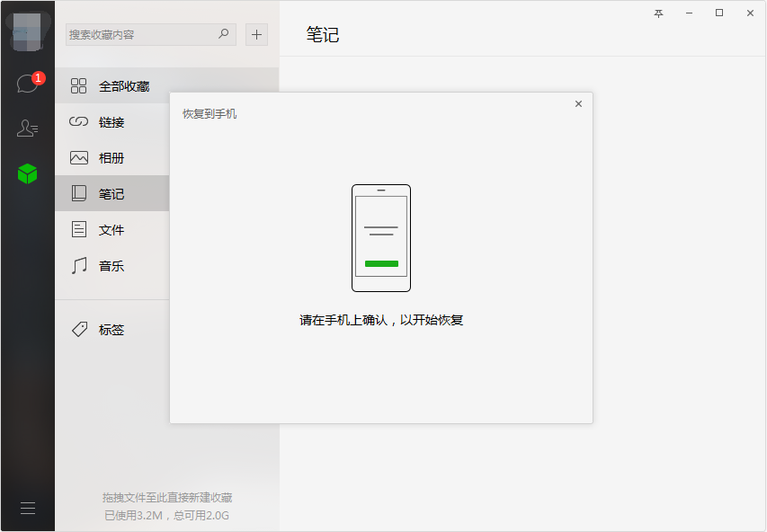Select 全部收藏 category
This screenshot has width=767, height=532.
click(x=167, y=86)
